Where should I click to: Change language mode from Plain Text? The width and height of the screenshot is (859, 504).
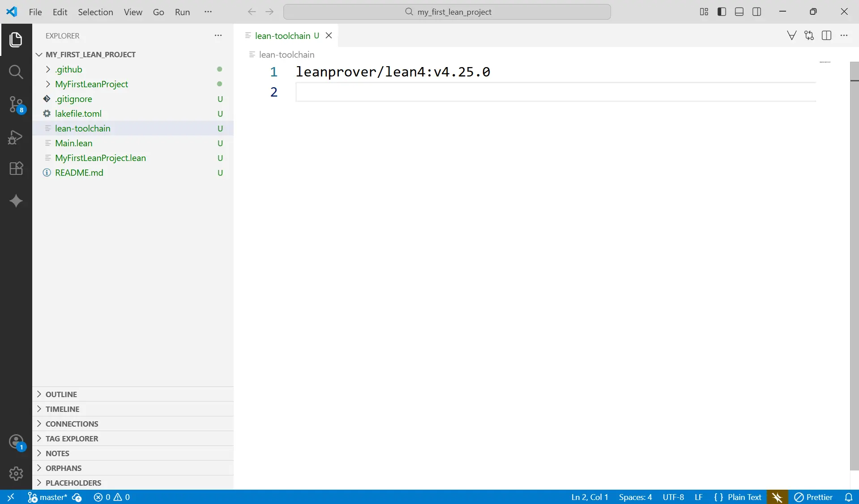point(744,497)
